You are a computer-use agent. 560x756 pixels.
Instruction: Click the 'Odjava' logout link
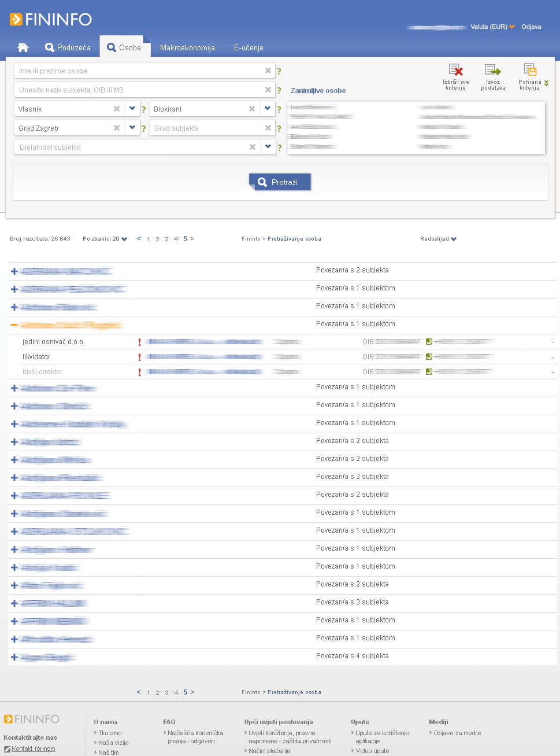click(531, 27)
